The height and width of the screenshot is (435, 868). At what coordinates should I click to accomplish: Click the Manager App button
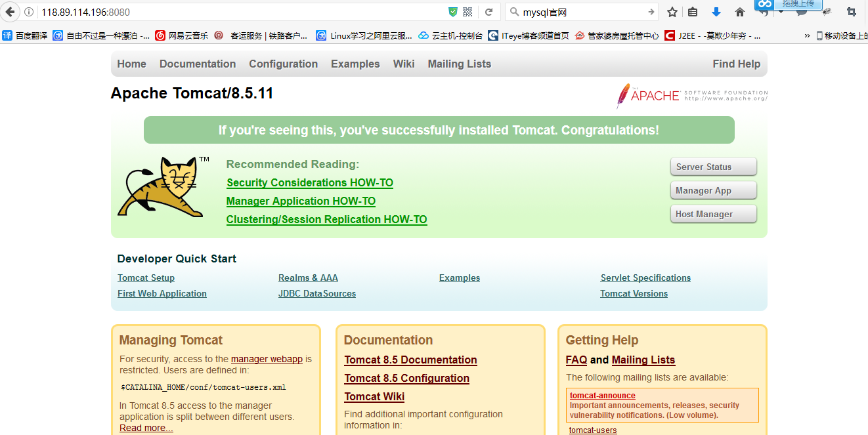pyautogui.click(x=713, y=190)
